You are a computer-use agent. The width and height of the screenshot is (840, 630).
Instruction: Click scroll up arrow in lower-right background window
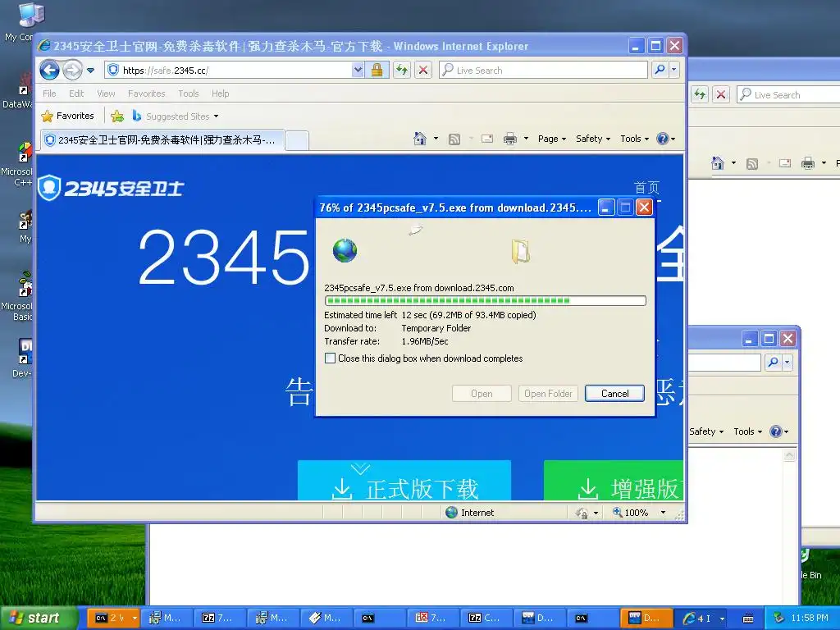point(790,456)
